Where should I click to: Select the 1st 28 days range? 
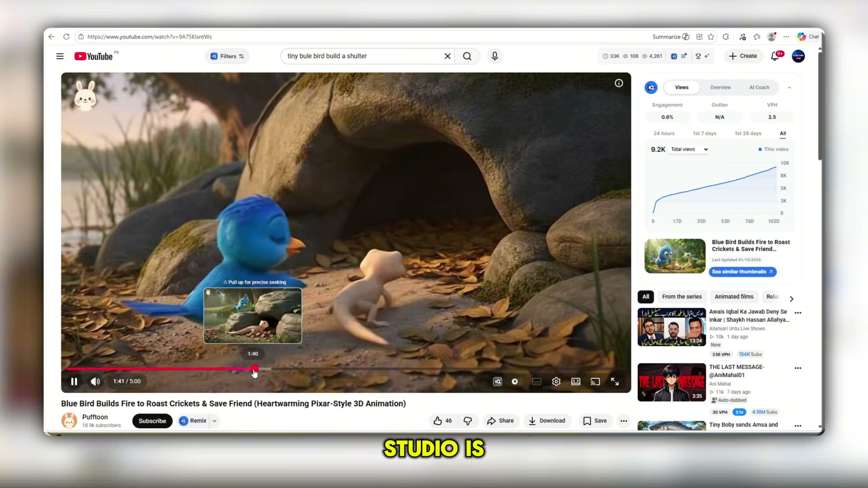point(748,133)
